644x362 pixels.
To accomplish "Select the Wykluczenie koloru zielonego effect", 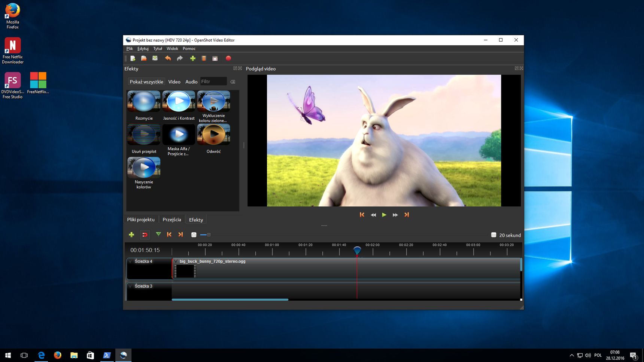I will tap(213, 107).
